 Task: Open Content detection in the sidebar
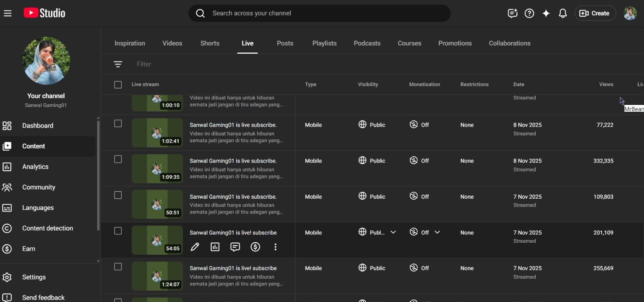coord(48,228)
